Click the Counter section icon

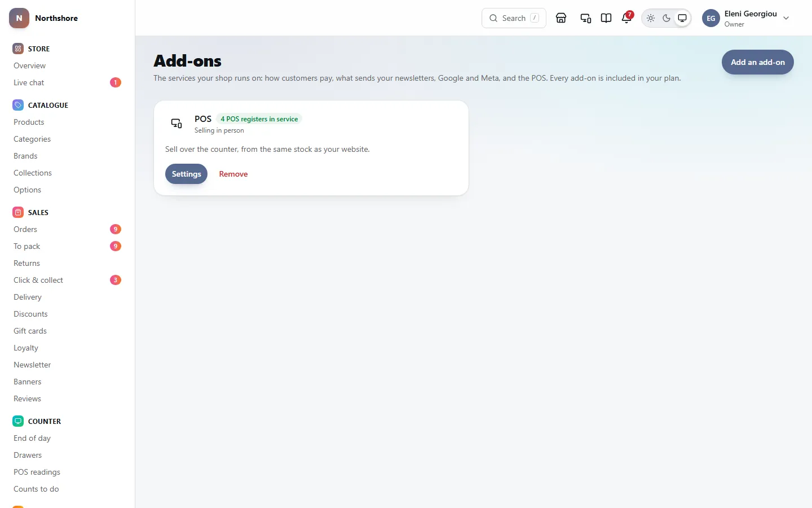pyautogui.click(x=18, y=421)
